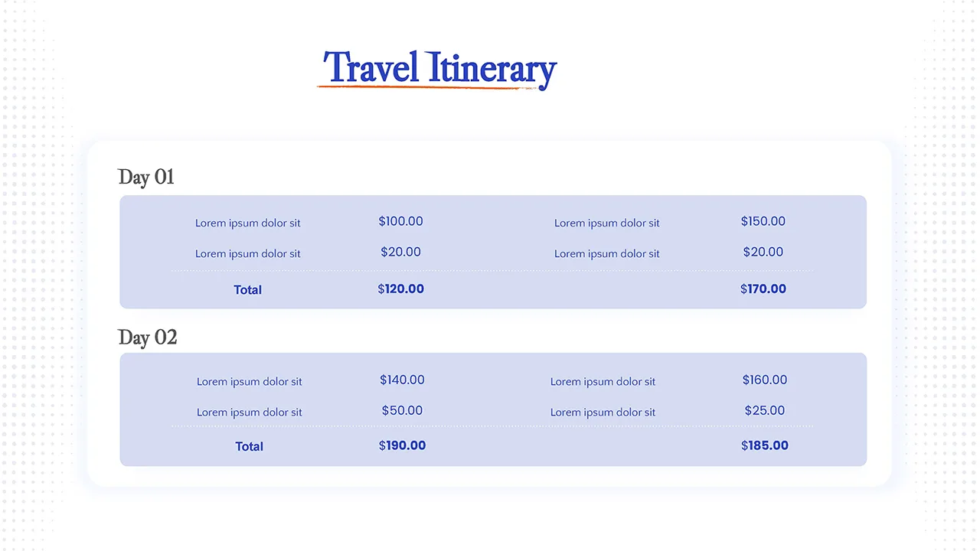The height and width of the screenshot is (551, 980).
Task: Select the $25.00 amount in Day 02
Action: [x=764, y=410]
